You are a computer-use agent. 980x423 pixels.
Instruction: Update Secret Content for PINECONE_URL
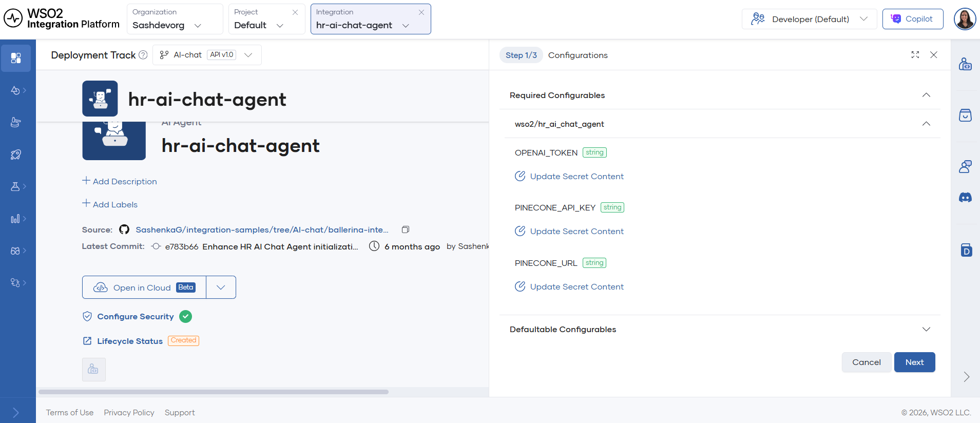569,286
